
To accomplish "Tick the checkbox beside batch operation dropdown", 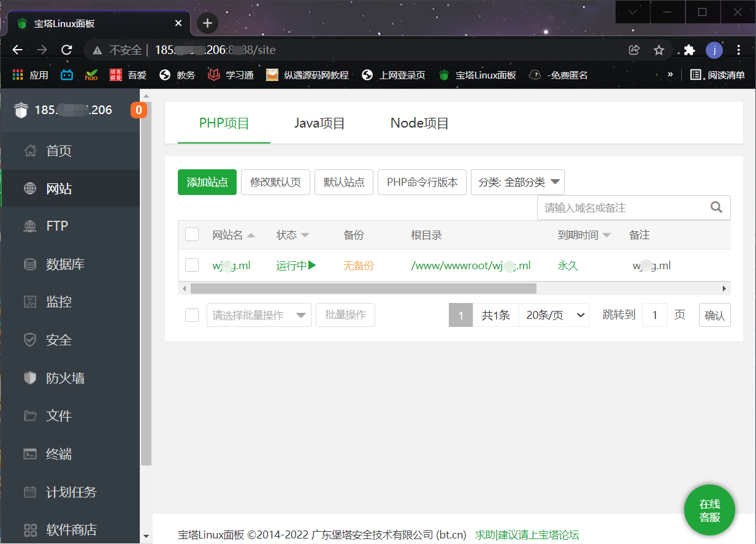I will 192,315.
